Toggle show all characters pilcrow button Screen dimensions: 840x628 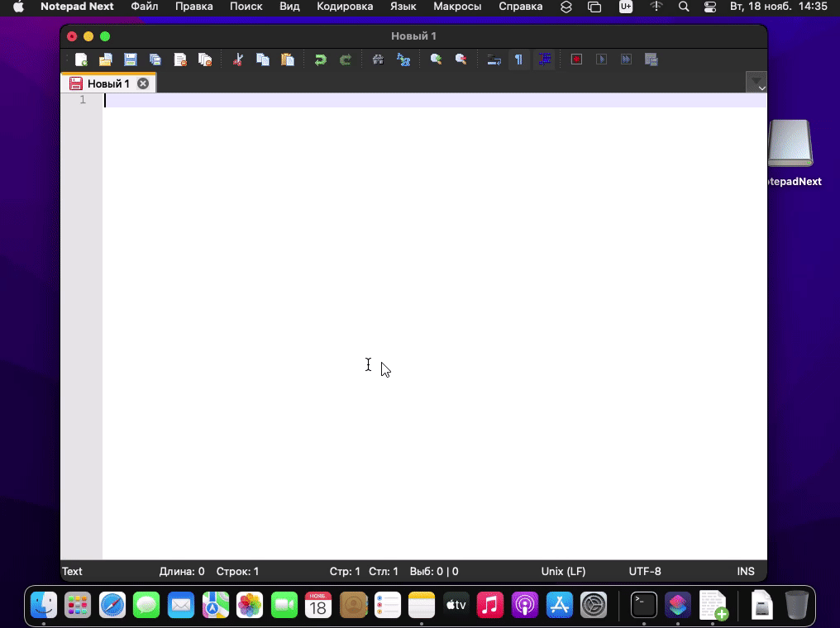point(518,59)
